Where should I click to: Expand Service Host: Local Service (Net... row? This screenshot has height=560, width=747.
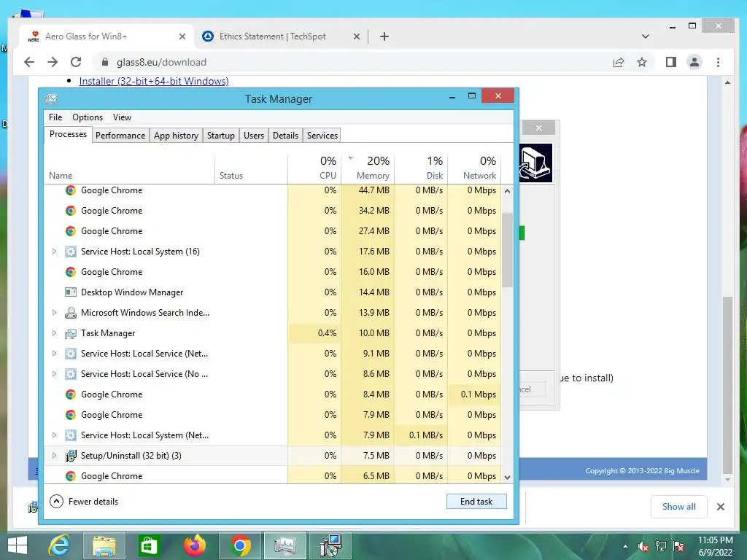54,354
